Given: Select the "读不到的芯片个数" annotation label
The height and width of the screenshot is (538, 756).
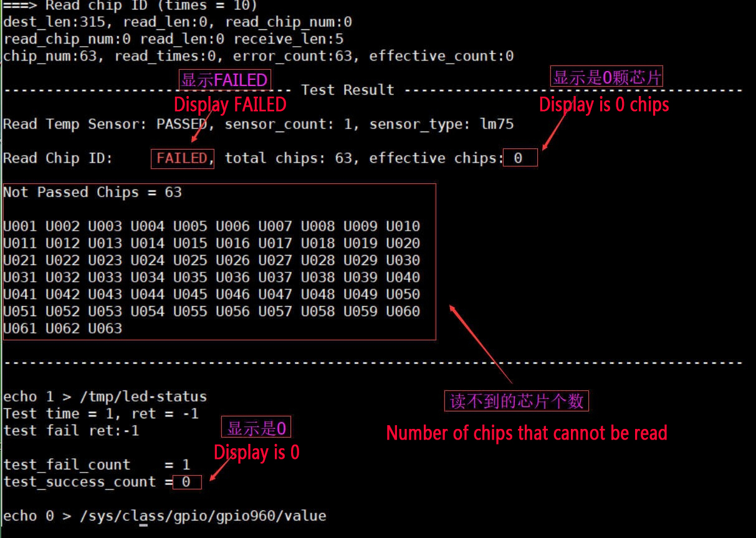Looking at the screenshot, I should [517, 401].
